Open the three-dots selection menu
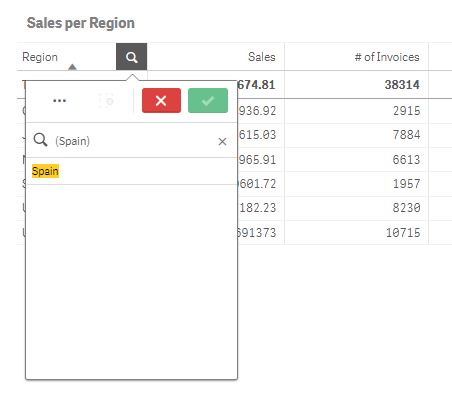The image size is (452, 394). (x=59, y=100)
